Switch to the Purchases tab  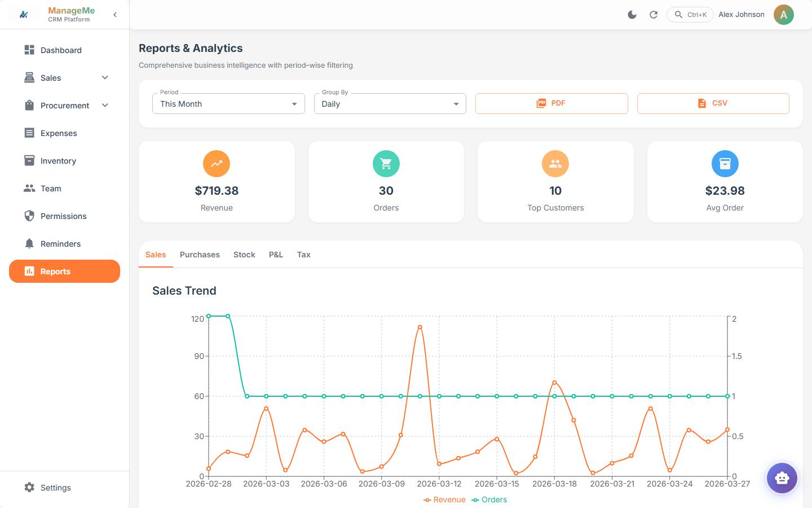click(x=200, y=255)
